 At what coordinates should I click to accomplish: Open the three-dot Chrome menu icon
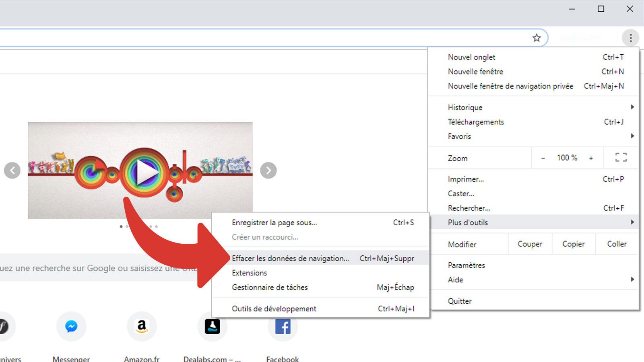pyautogui.click(x=630, y=38)
